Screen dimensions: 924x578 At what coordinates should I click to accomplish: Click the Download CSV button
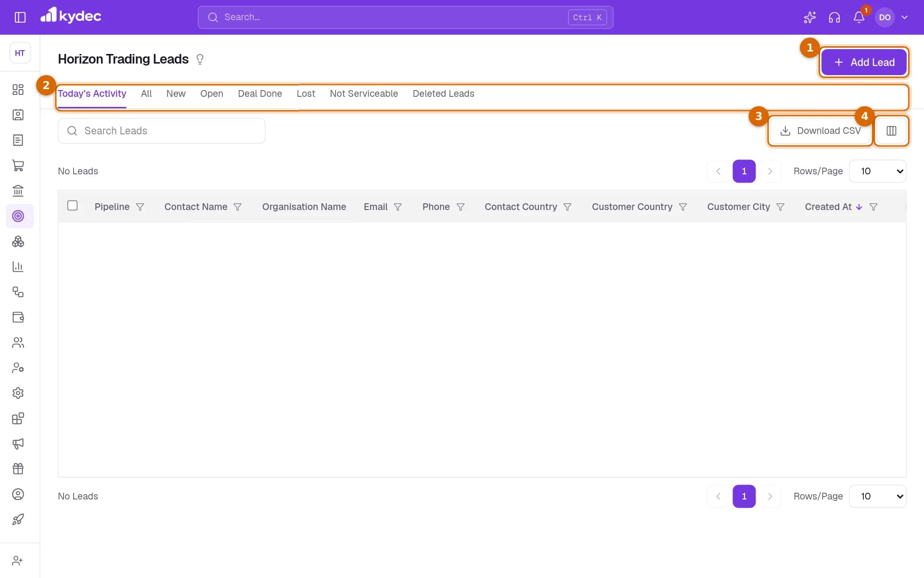click(821, 131)
